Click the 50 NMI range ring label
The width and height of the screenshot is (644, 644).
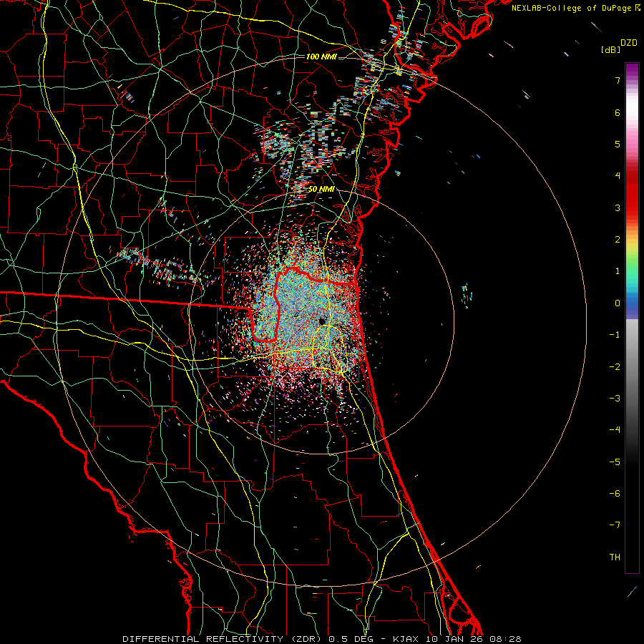click(x=321, y=190)
